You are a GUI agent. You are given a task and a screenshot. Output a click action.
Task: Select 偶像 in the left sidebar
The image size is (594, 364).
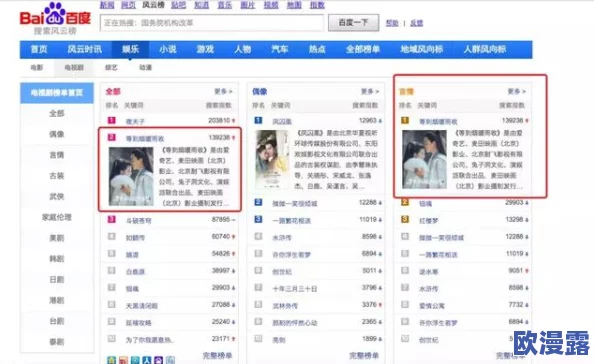pyautogui.click(x=57, y=134)
